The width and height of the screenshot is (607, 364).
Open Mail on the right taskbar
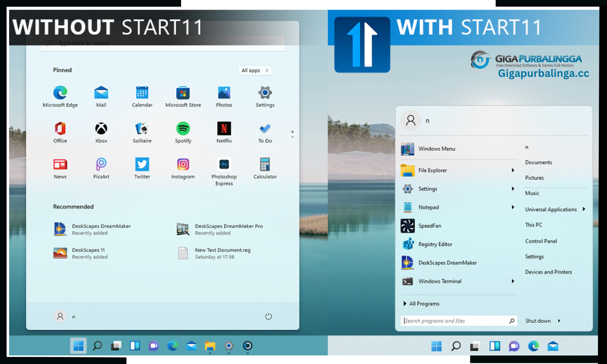[552, 346]
